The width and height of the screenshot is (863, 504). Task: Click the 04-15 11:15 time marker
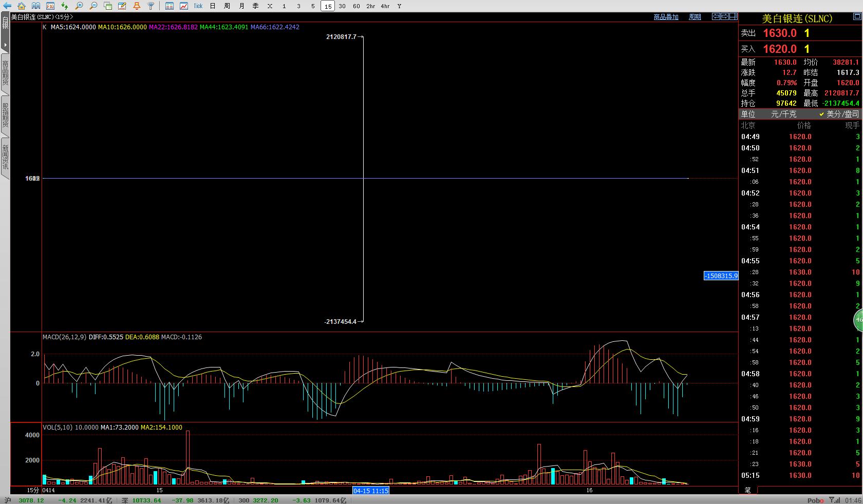pos(371,490)
